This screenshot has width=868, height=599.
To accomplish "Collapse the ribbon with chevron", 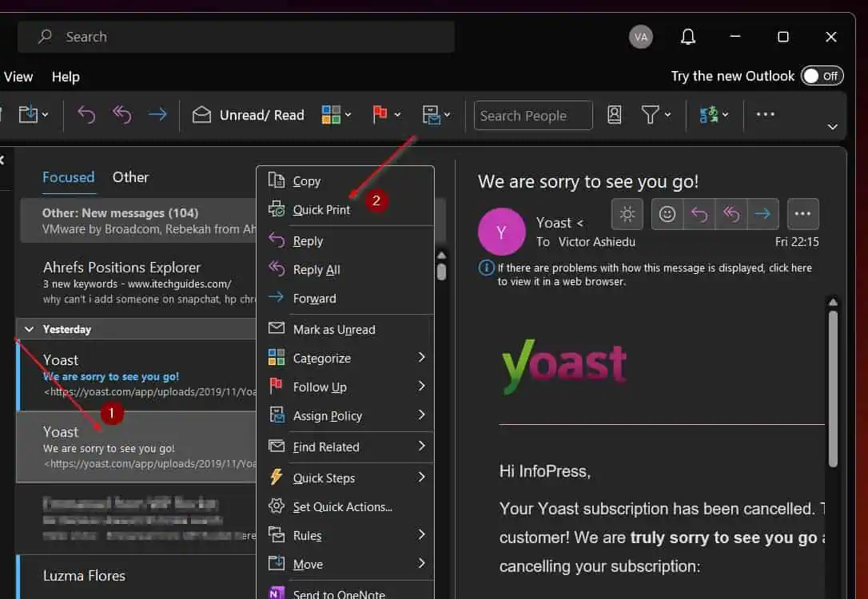I will [x=832, y=127].
